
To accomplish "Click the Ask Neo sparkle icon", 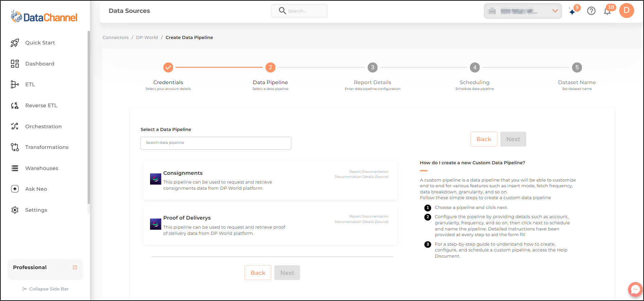I will (x=15, y=189).
